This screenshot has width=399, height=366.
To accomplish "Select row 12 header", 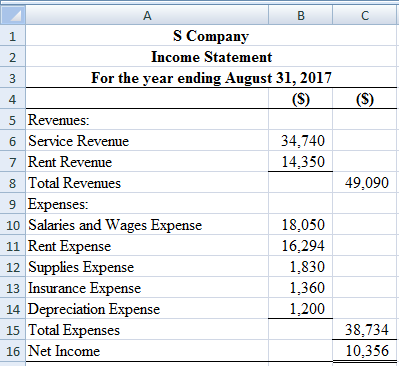I will click(x=13, y=267).
